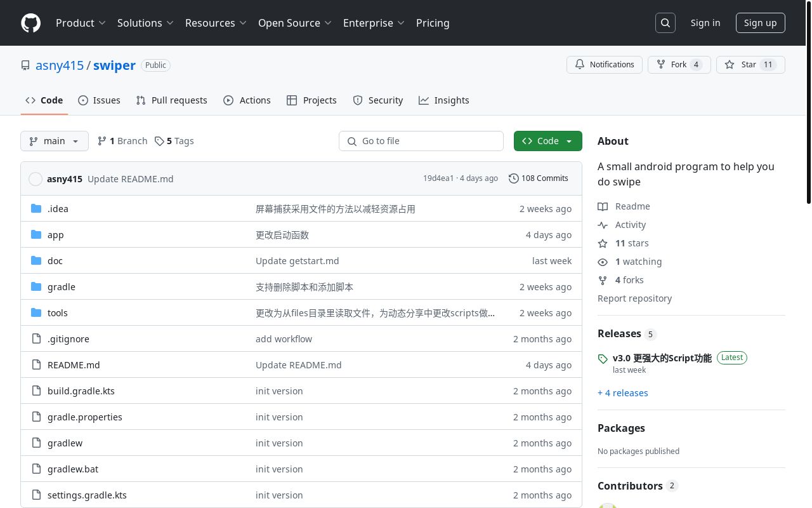Expand the green Code button dropdown caret
Screen dimensions: 812x508
pyautogui.click(x=569, y=141)
